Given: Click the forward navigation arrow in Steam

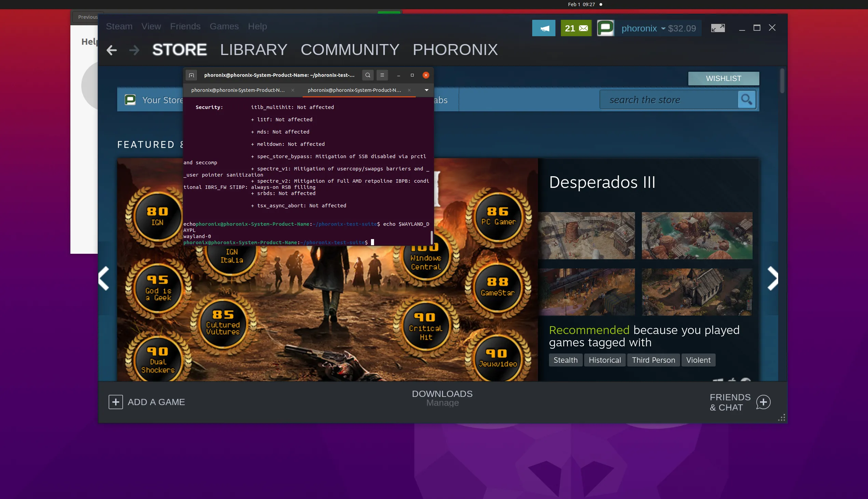Looking at the screenshot, I should point(134,50).
